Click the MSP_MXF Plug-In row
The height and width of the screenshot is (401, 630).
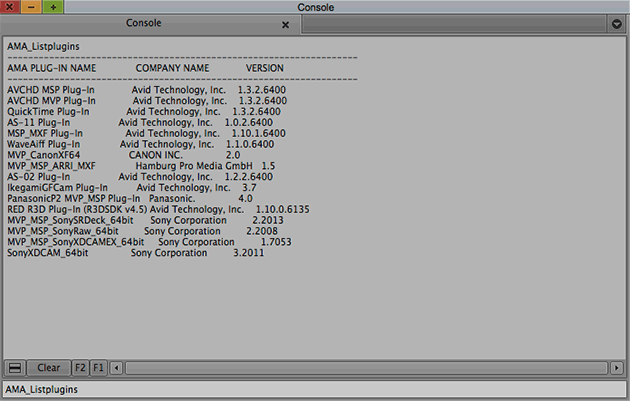point(146,133)
